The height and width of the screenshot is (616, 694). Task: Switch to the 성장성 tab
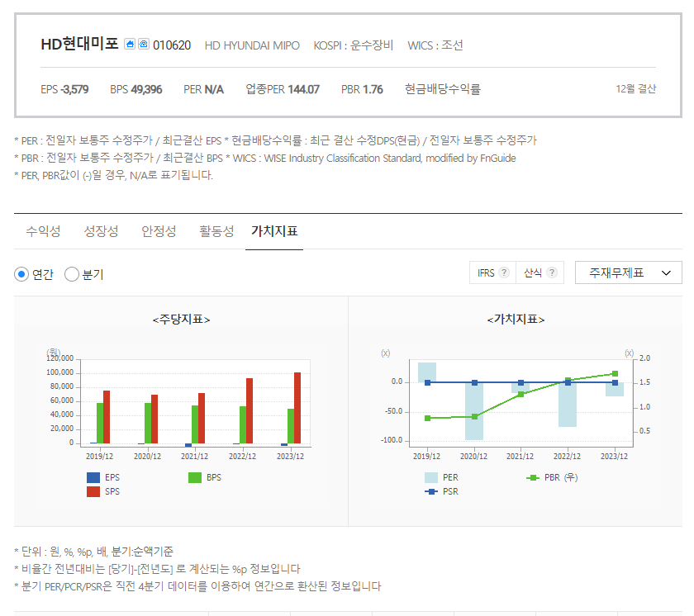pyautogui.click(x=101, y=231)
